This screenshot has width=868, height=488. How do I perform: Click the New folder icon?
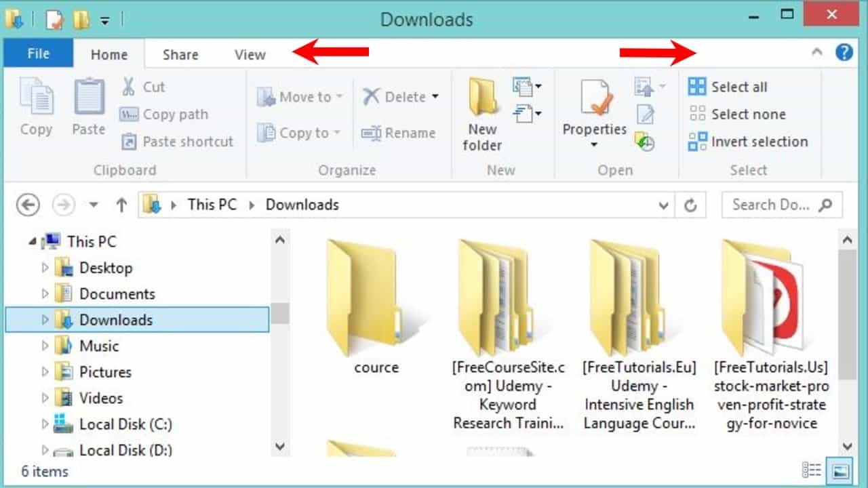[482, 98]
